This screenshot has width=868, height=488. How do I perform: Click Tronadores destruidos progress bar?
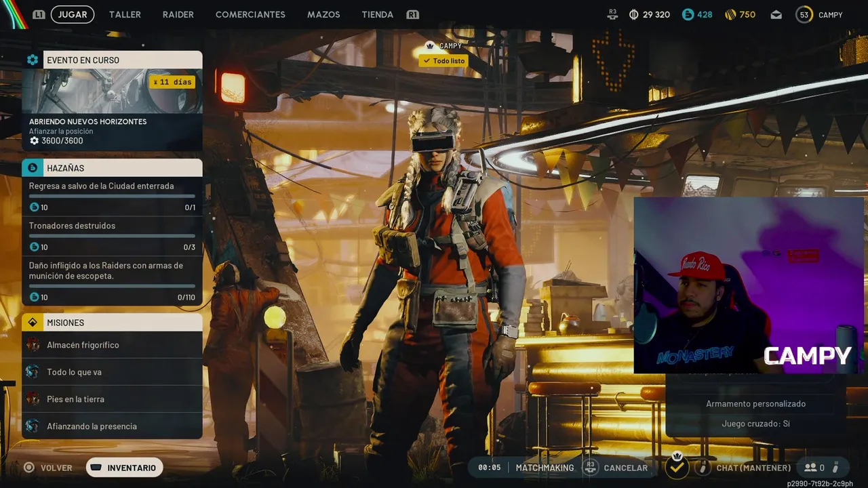[x=112, y=236]
